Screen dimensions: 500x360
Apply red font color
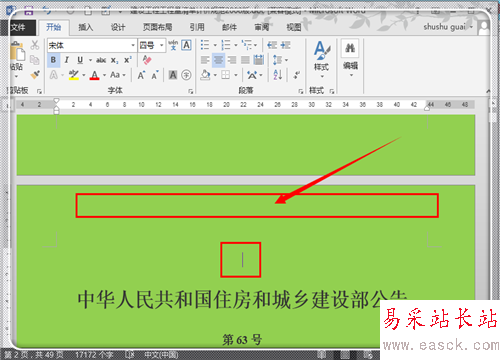[95, 75]
